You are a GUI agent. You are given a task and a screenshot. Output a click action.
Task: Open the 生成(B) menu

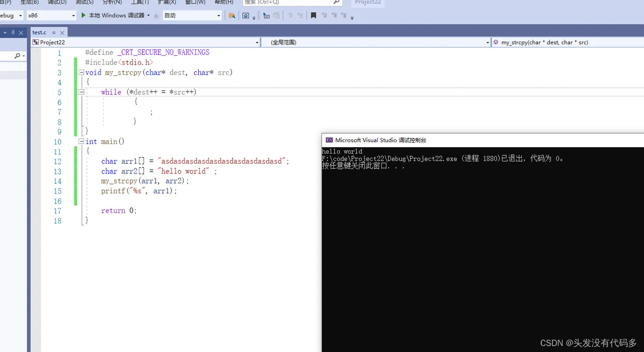[29, 2]
